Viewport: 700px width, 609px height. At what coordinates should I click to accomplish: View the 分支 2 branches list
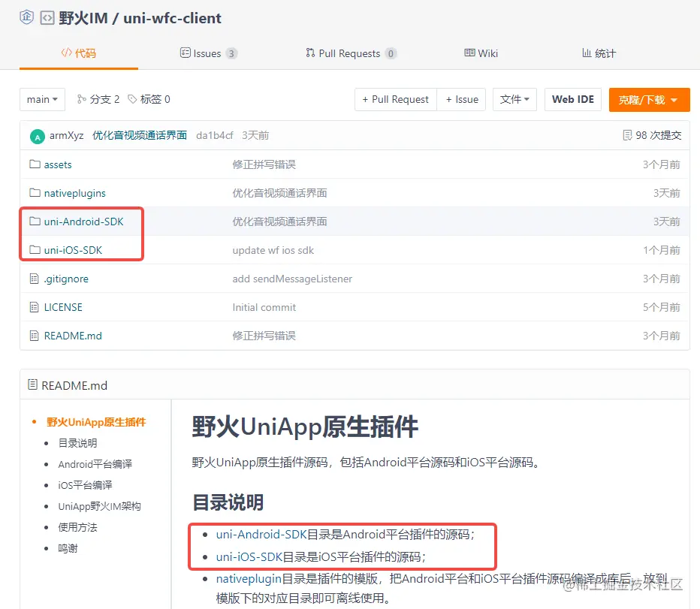click(x=98, y=99)
